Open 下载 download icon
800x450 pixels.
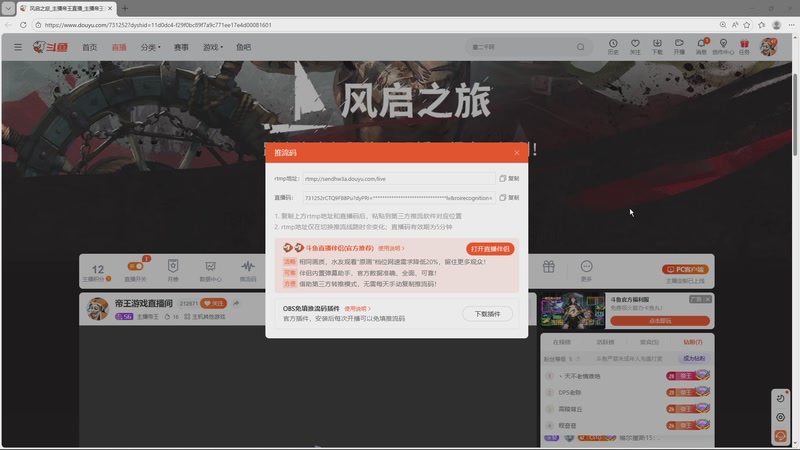[x=657, y=46]
